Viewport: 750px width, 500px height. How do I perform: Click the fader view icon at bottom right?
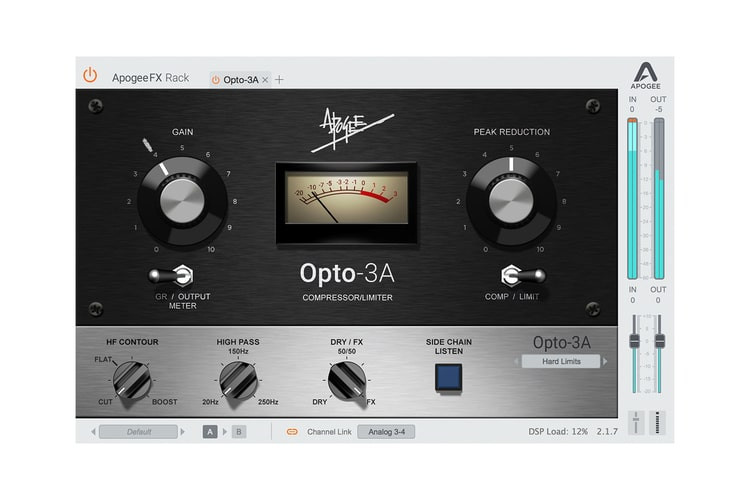pos(634,422)
